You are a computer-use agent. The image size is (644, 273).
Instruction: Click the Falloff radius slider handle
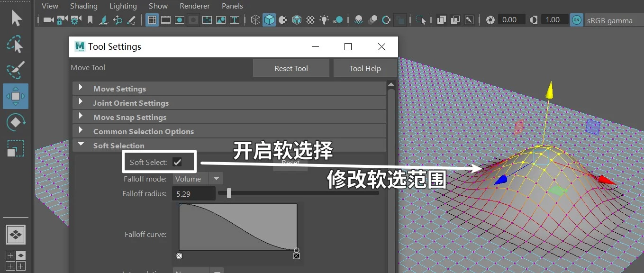click(229, 193)
